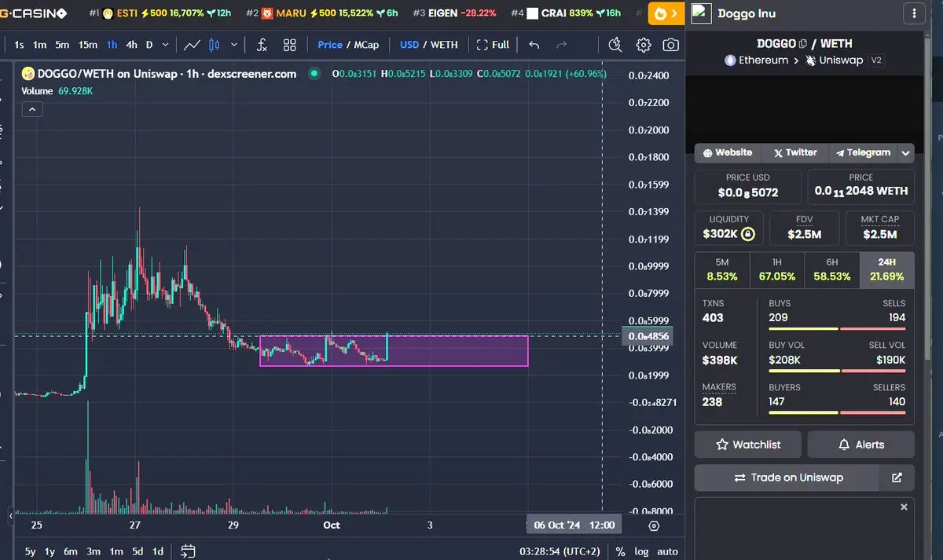This screenshot has width=943, height=560.
Task: Set chart range to 6m
Action: click(x=71, y=551)
